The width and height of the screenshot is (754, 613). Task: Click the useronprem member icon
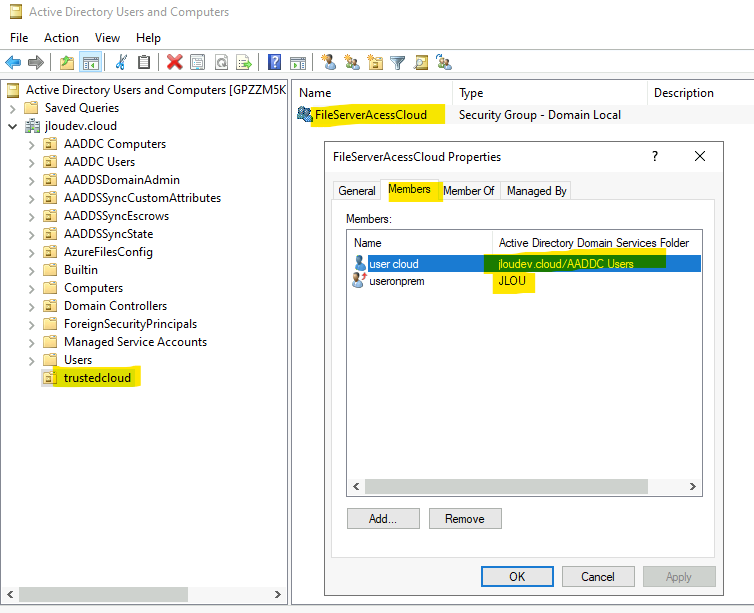pyautogui.click(x=359, y=280)
